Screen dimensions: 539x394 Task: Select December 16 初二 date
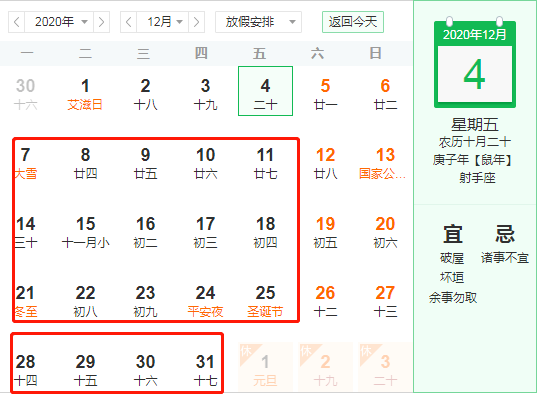pos(145,233)
